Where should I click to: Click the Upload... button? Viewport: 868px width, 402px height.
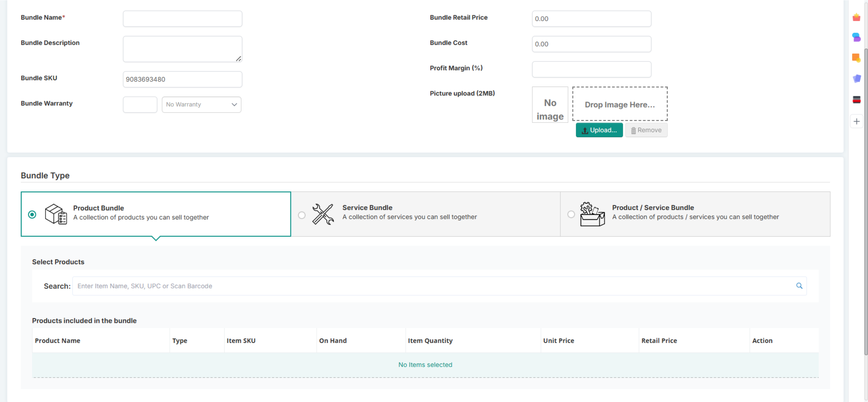pyautogui.click(x=599, y=130)
